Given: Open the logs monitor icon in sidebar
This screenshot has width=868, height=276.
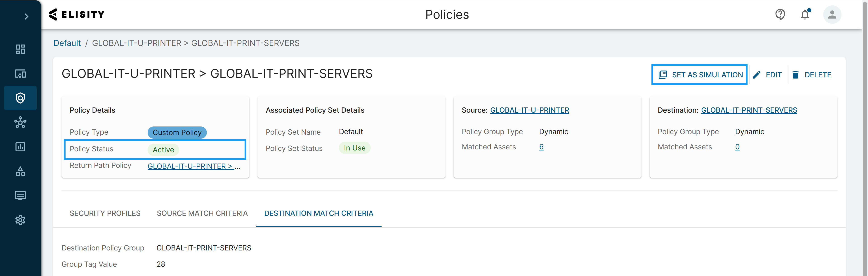Looking at the screenshot, I should 20,196.
